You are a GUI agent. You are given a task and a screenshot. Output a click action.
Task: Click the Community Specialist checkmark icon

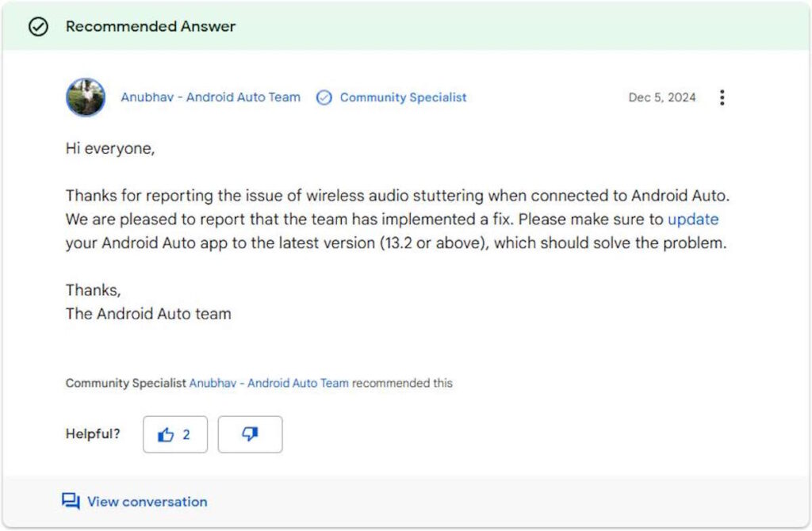[324, 97]
